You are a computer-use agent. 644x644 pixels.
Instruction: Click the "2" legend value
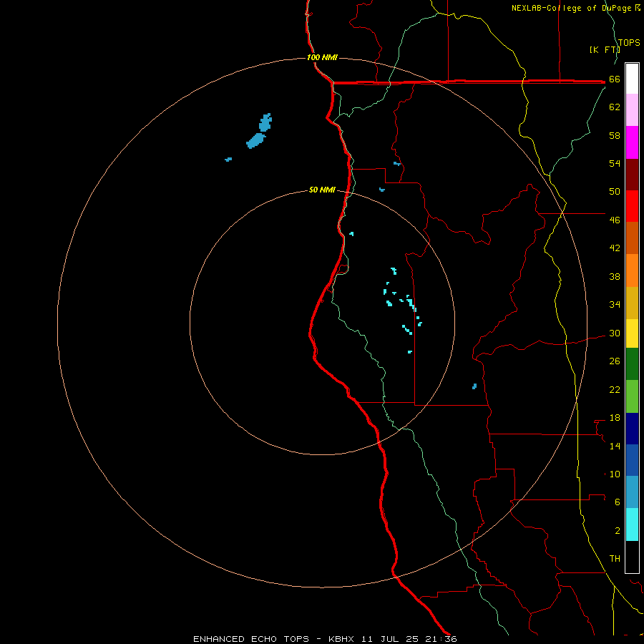[618, 531]
